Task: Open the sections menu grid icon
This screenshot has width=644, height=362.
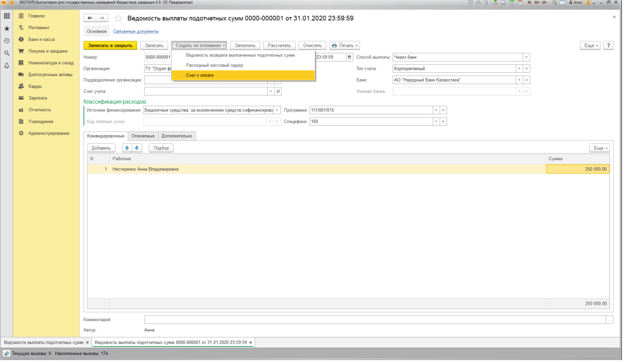Action: (6, 16)
